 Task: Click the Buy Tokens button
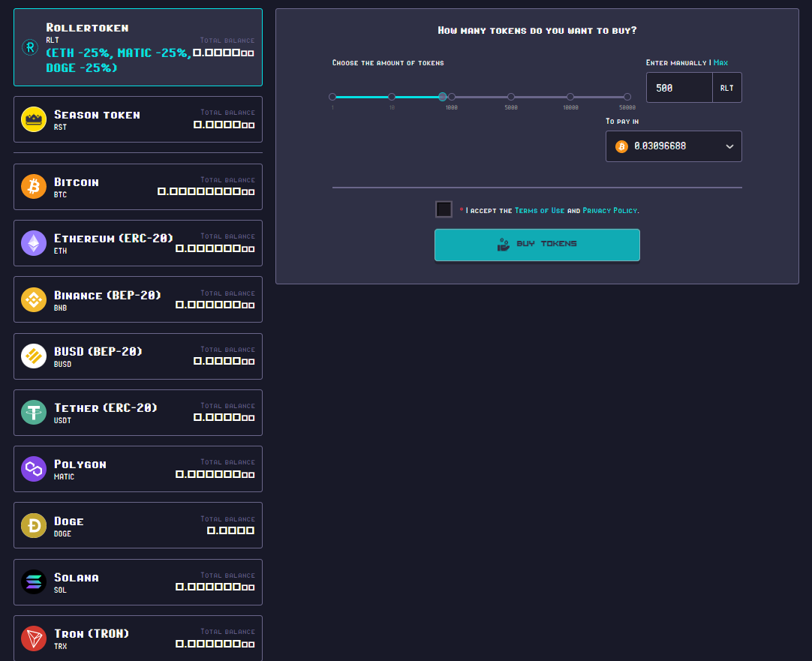(537, 244)
